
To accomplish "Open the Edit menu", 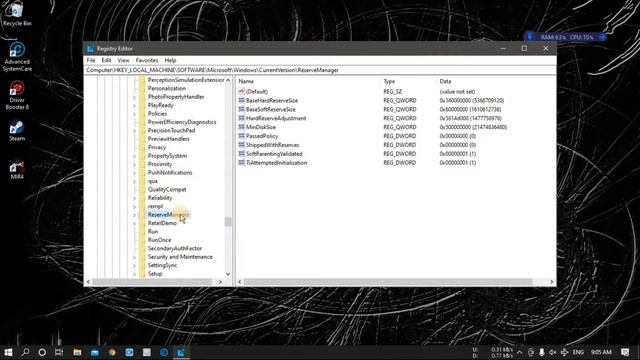I will pyautogui.click(x=106, y=60).
